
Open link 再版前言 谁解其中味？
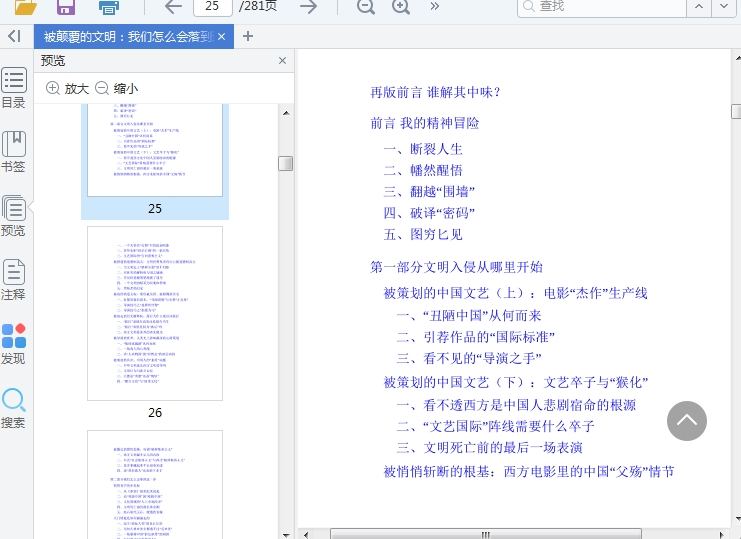click(435, 93)
